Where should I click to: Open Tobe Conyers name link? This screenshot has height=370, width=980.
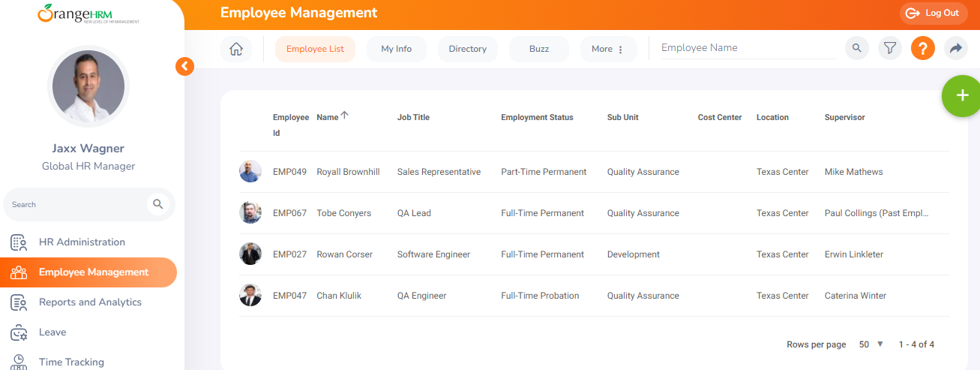pyautogui.click(x=343, y=213)
